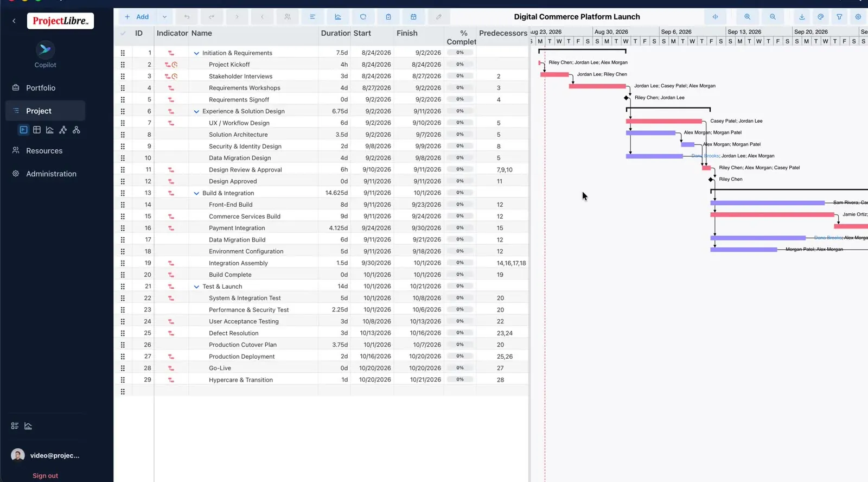Click the Add task button
Screen dimensions: 868x482
(x=137, y=17)
